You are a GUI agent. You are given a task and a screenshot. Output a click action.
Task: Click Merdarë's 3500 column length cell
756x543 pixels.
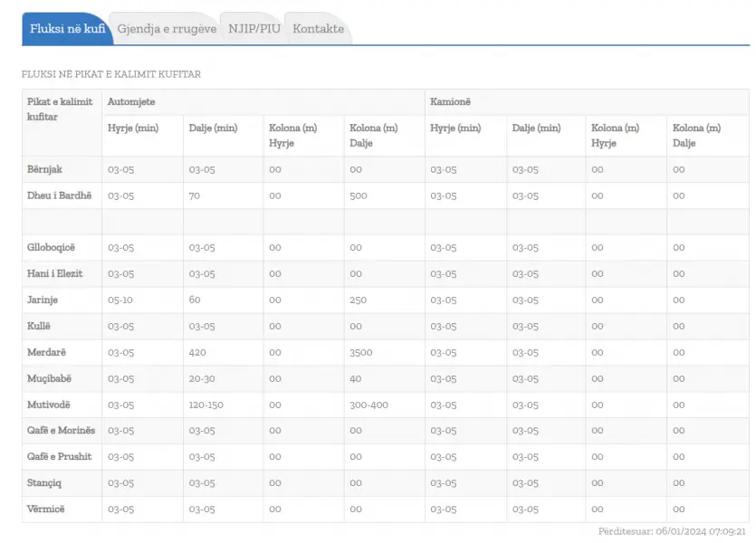(x=361, y=352)
